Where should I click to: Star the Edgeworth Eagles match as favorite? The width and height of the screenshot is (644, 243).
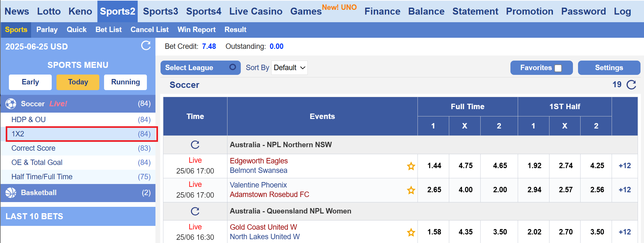pos(411,166)
